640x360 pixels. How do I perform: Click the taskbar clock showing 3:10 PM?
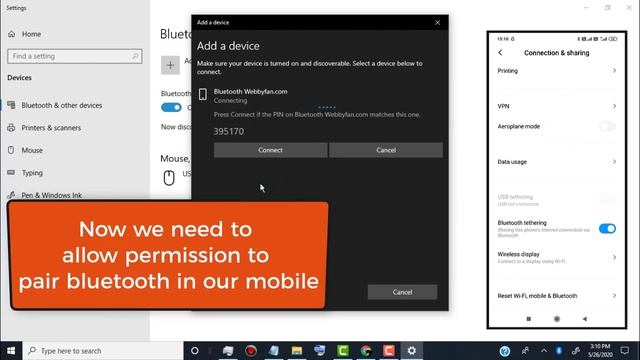600,351
